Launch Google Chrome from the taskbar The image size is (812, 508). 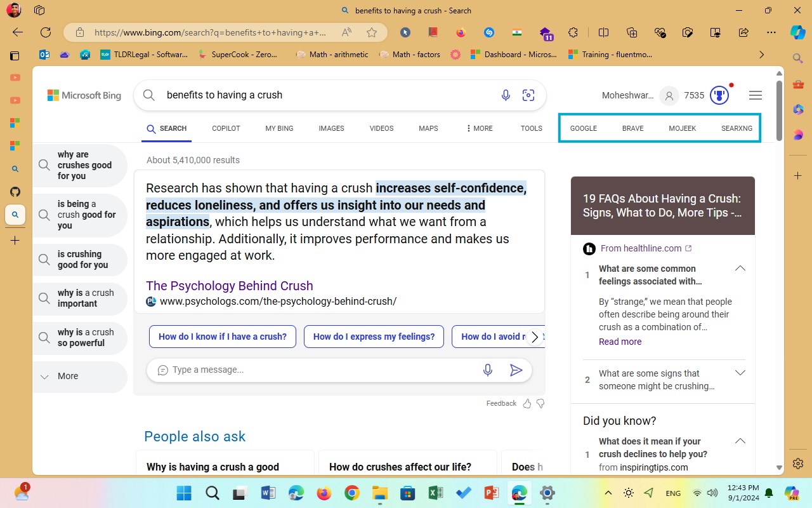[x=351, y=493]
